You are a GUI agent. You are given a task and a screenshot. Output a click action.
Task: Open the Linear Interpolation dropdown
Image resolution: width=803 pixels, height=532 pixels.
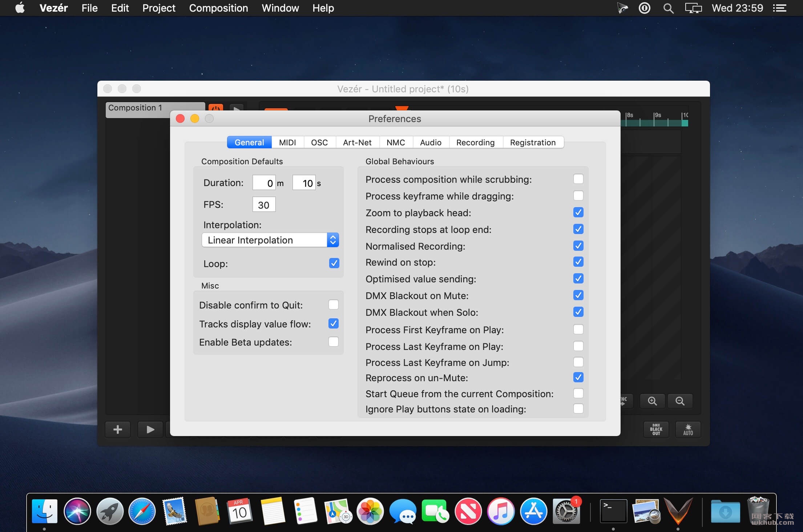pyautogui.click(x=270, y=240)
